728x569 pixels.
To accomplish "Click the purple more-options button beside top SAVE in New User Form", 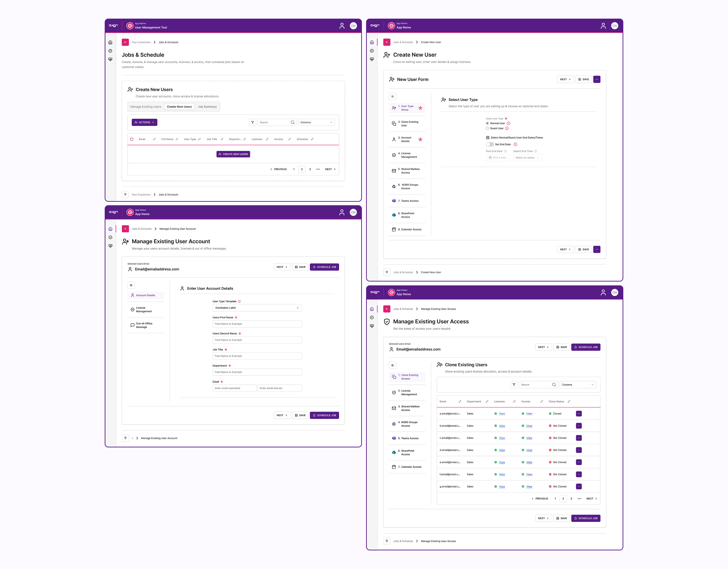I will pyautogui.click(x=597, y=79).
